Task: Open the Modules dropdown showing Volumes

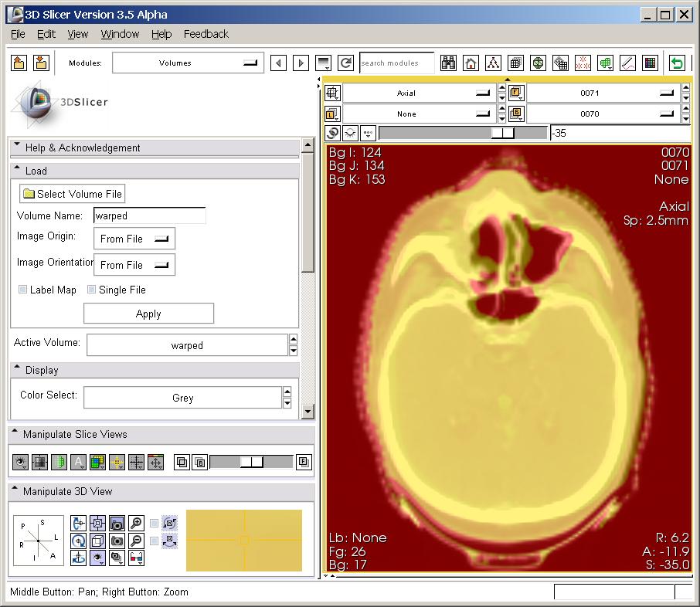Action: [x=188, y=63]
